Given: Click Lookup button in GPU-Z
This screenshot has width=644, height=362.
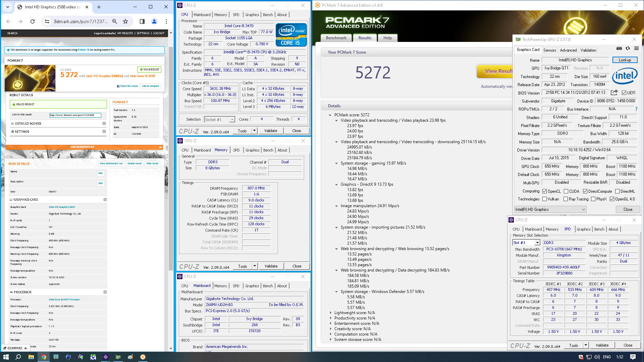Looking at the screenshot, I should [625, 60].
